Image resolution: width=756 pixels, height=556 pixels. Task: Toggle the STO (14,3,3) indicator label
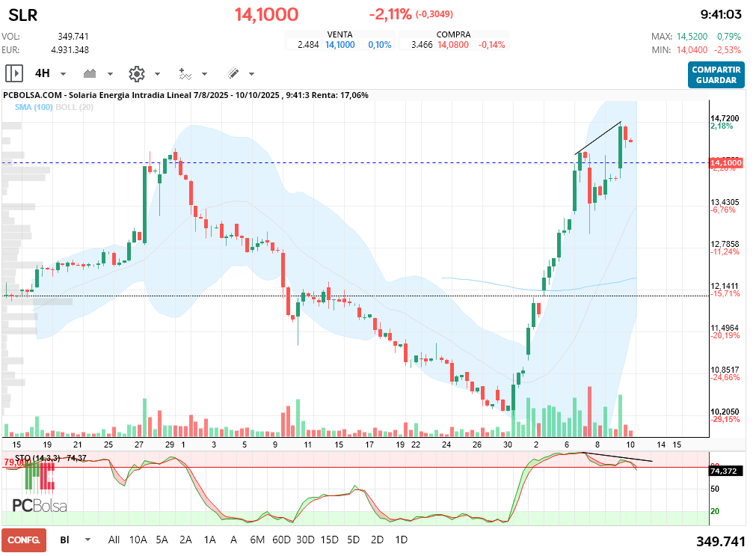click(37, 458)
